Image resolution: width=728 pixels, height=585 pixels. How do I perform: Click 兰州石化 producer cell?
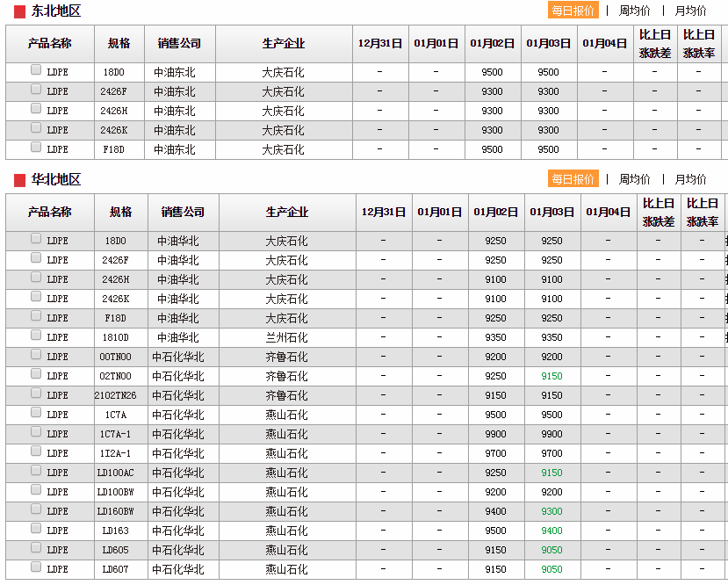click(286, 337)
